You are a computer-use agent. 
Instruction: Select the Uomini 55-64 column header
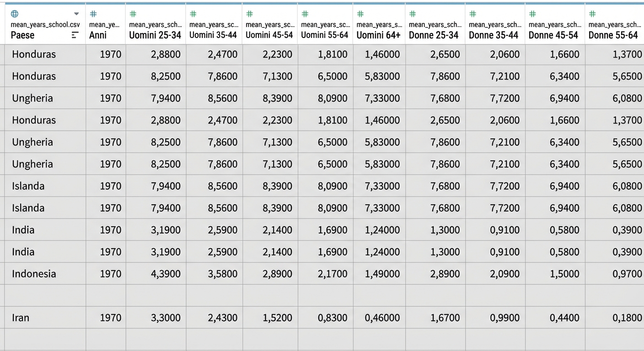coord(324,35)
